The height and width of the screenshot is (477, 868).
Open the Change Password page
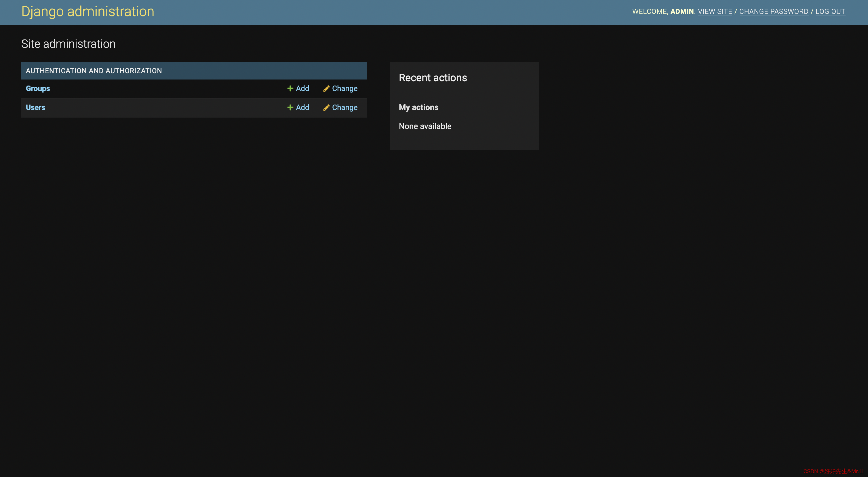tap(774, 12)
